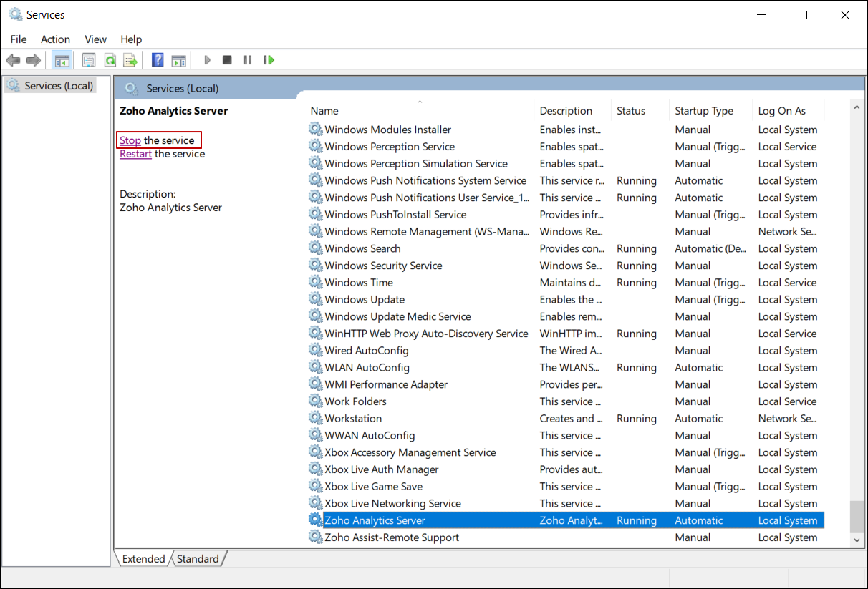
Task: Click the Stop Service square toolbar icon
Action: (x=227, y=60)
